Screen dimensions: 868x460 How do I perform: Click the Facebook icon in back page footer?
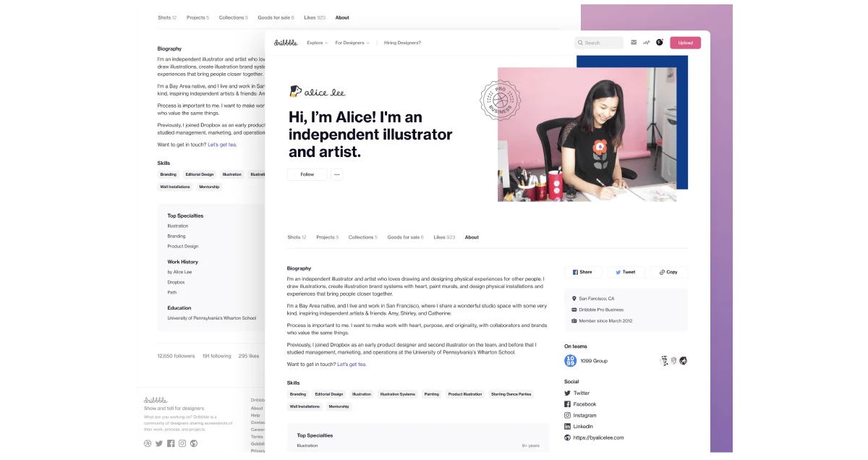[171, 443]
